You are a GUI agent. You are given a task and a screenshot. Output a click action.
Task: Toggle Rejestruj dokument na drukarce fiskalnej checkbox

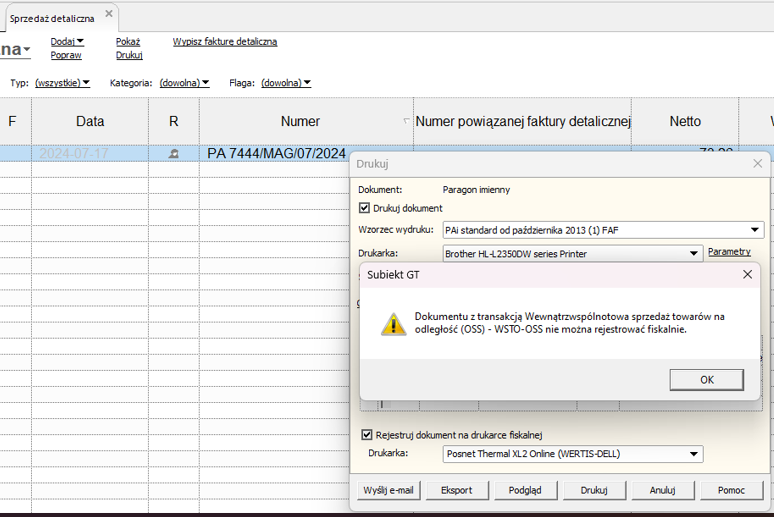pos(366,435)
